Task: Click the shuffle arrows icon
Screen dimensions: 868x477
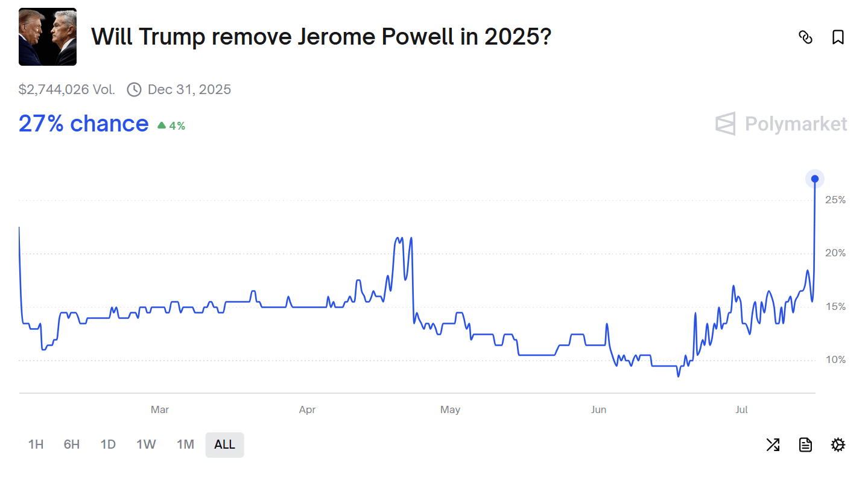Action: click(x=773, y=445)
